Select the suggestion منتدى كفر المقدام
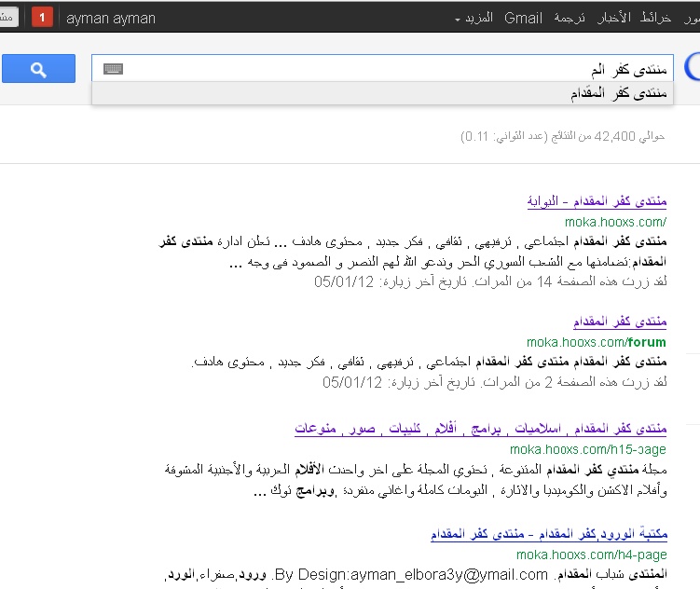 pos(382,93)
